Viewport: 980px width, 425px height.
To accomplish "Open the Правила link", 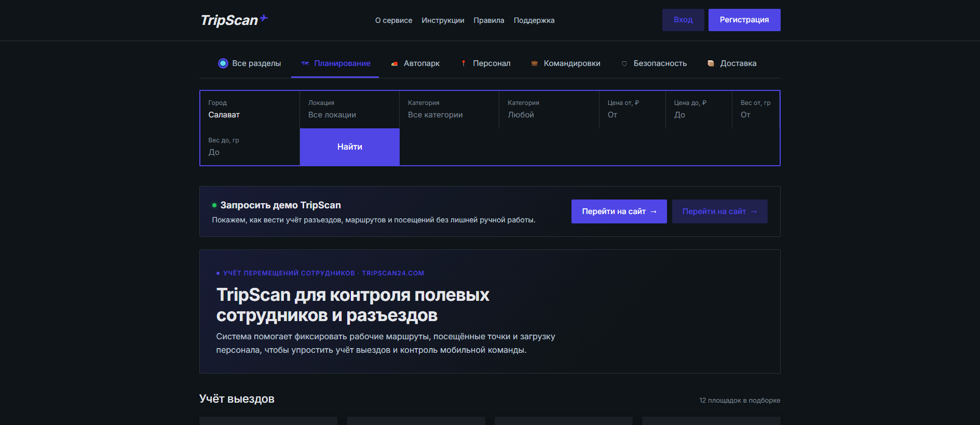I will pyautogui.click(x=489, y=20).
